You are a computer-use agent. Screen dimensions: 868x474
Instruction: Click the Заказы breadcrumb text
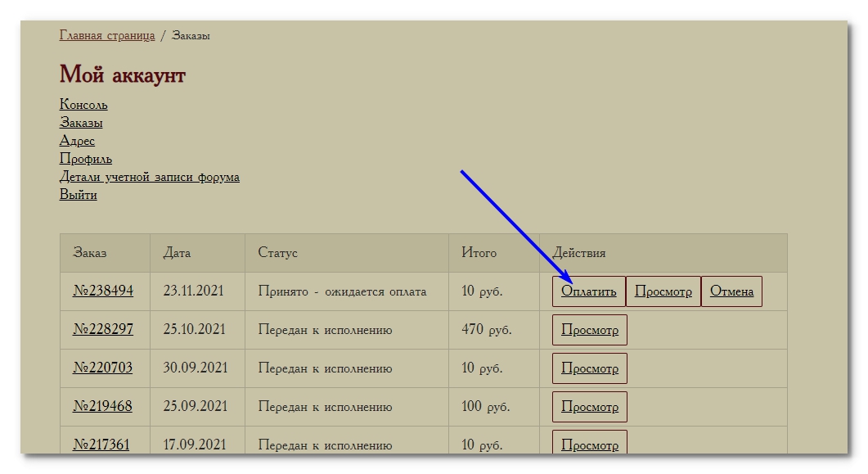pos(191,35)
